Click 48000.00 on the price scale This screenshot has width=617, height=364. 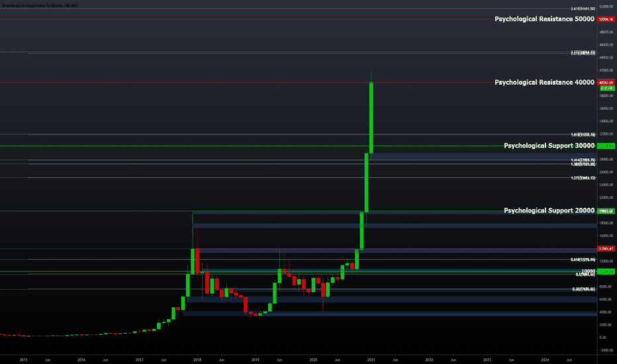[606, 32]
